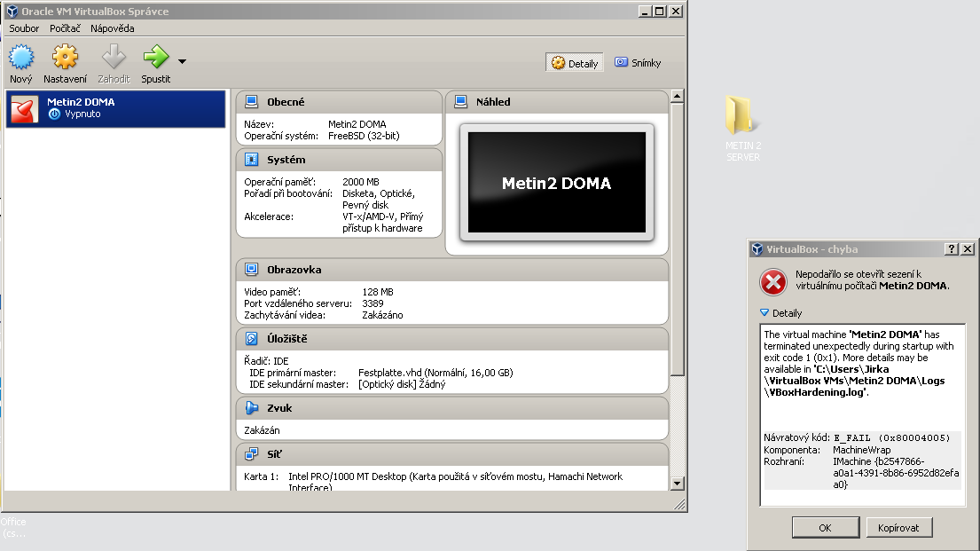This screenshot has width=980, height=551.
Task: Select Metin2 DOMA machine in list
Action: (115, 109)
